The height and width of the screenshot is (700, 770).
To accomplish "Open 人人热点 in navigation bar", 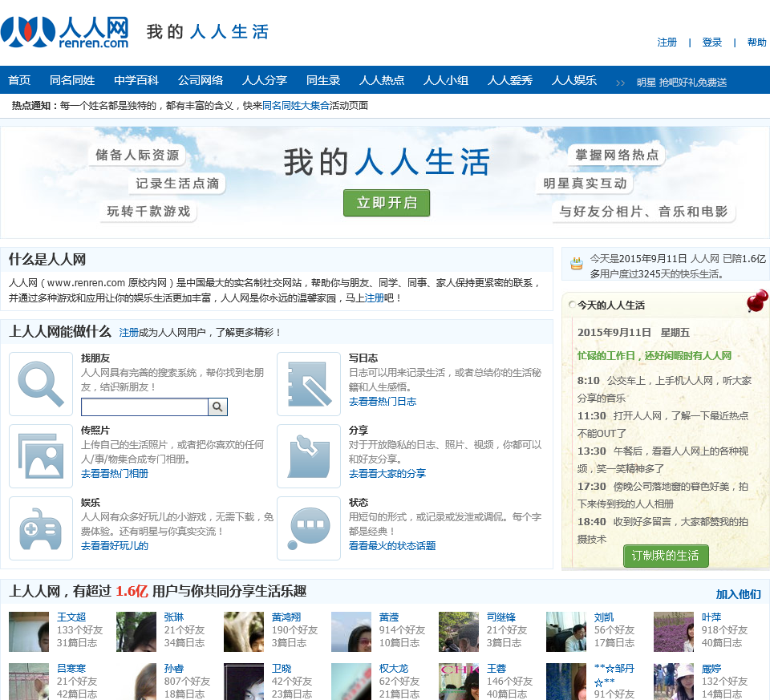I will coord(382,80).
